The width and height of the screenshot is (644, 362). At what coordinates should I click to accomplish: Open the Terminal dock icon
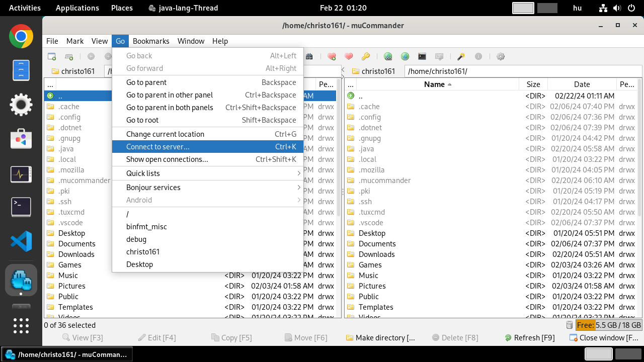(x=21, y=207)
